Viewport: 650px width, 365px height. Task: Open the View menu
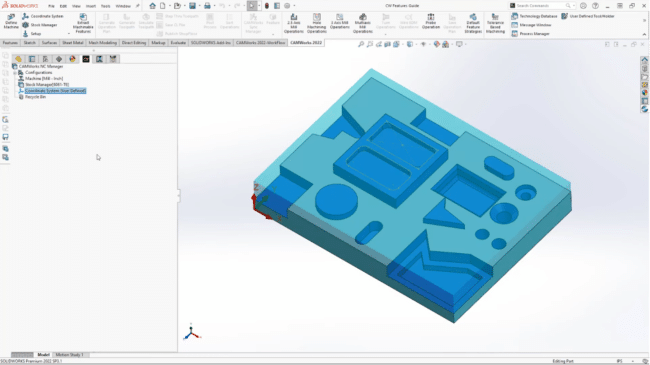click(76, 6)
